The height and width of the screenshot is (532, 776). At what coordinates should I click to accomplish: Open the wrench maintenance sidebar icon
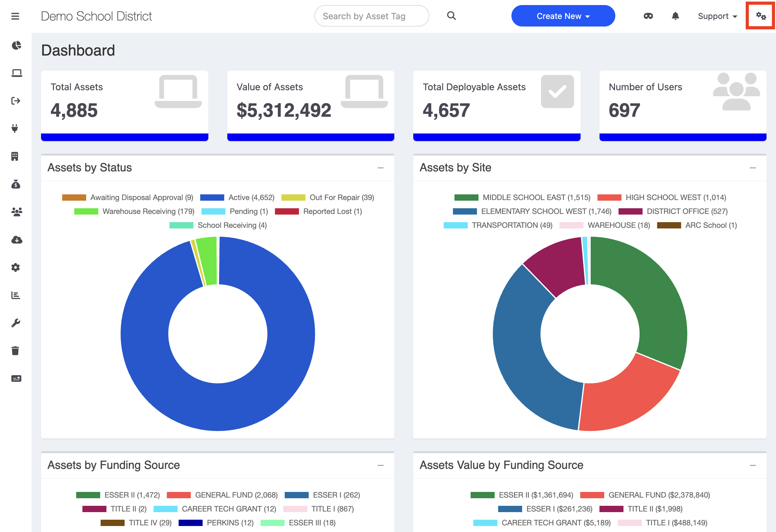pyautogui.click(x=16, y=323)
